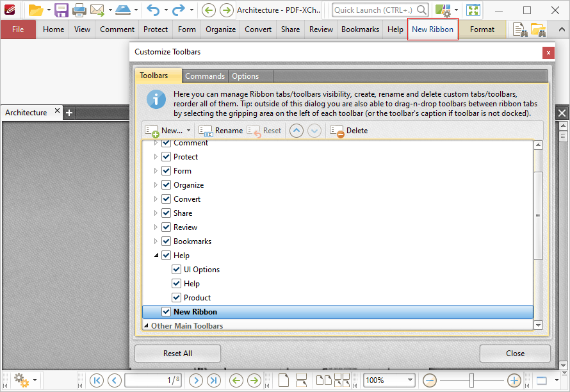The height and width of the screenshot is (392, 570).
Task: Switch to the Commands tab
Action: tap(205, 76)
